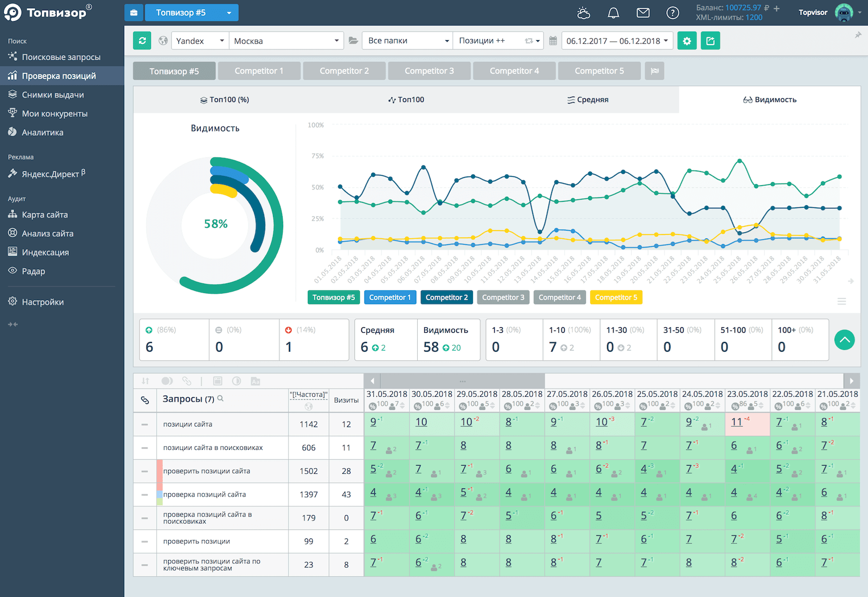Image resolution: width=868 pixels, height=597 pixels.
Task: Toggle Competitor 3 series in chart legend
Action: click(503, 297)
